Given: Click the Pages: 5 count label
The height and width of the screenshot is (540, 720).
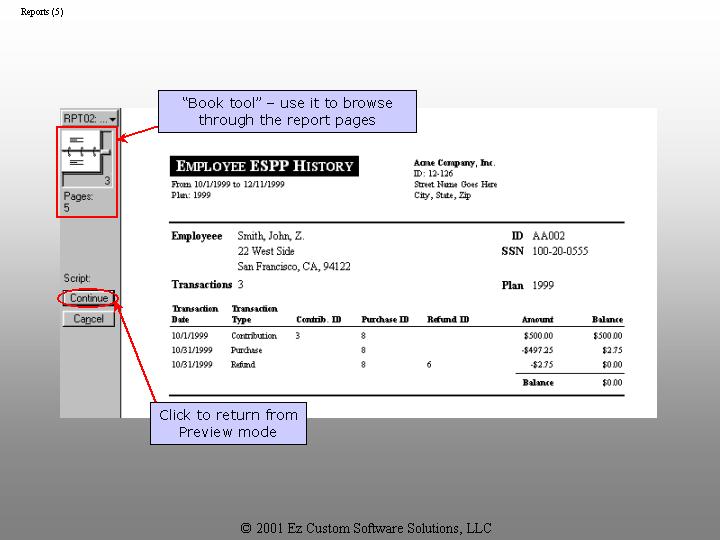Looking at the screenshot, I should tap(78, 202).
